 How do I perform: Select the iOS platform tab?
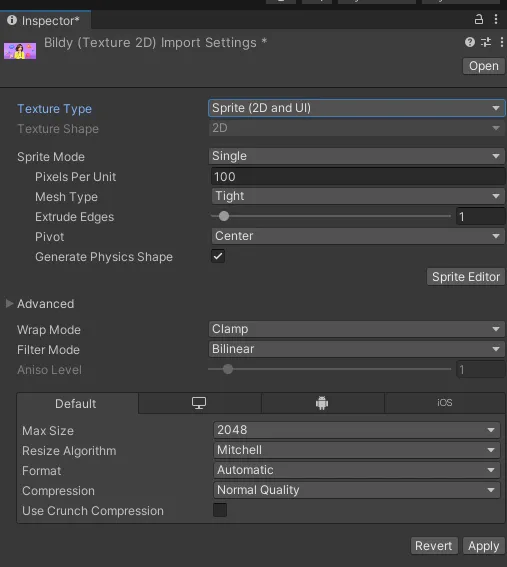pyautogui.click(x=445, y=403)
